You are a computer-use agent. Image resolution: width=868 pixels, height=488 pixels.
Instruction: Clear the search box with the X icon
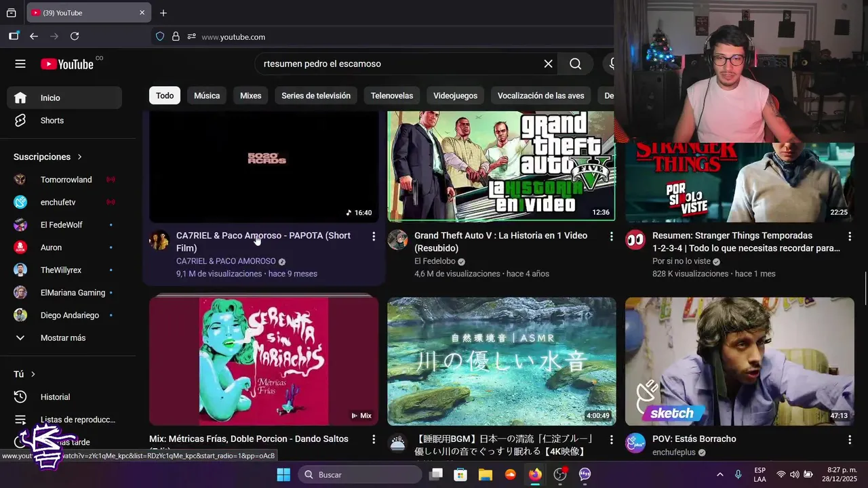[548, 64]
